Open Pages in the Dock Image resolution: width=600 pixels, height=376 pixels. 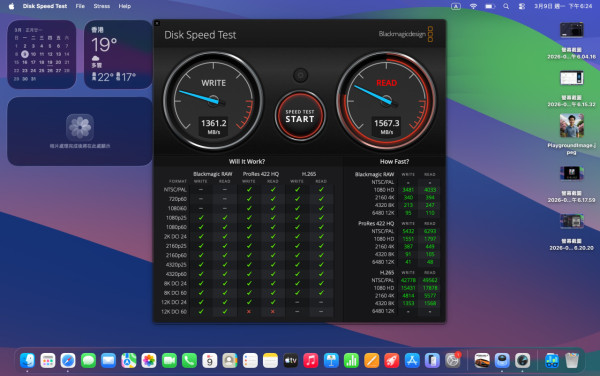coord(372,360)
